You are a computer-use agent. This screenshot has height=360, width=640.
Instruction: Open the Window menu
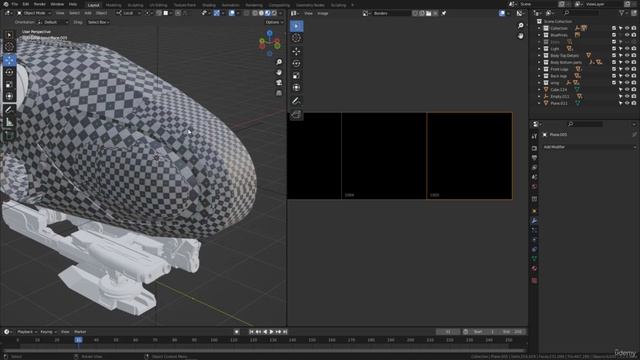[x=57, y=4]
